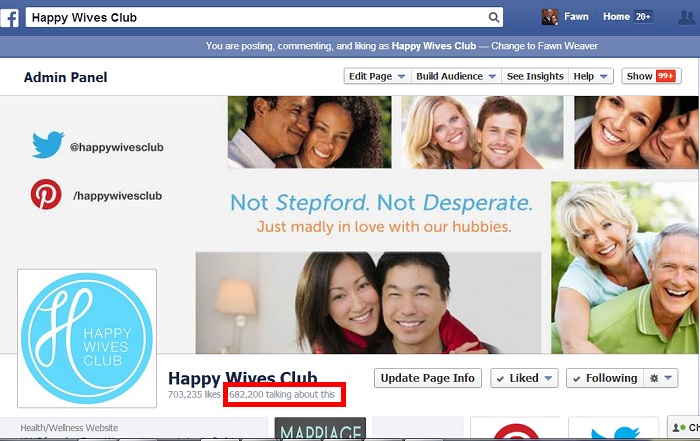Click the 20+ Home notification badge
Screen dimensions: 700x441
click(x=643, y=17)
